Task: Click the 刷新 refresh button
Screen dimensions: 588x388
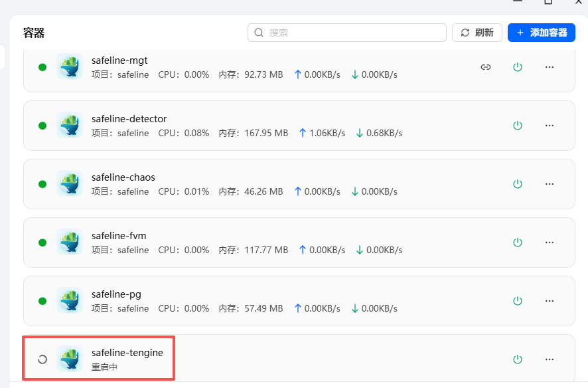Action: point(477,33)
